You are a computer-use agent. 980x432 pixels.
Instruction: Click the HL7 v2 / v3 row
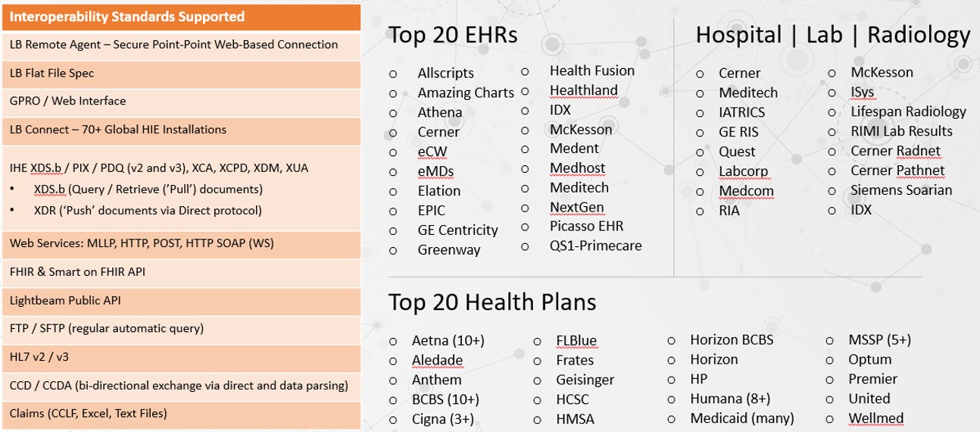click(x=181, y=356)
